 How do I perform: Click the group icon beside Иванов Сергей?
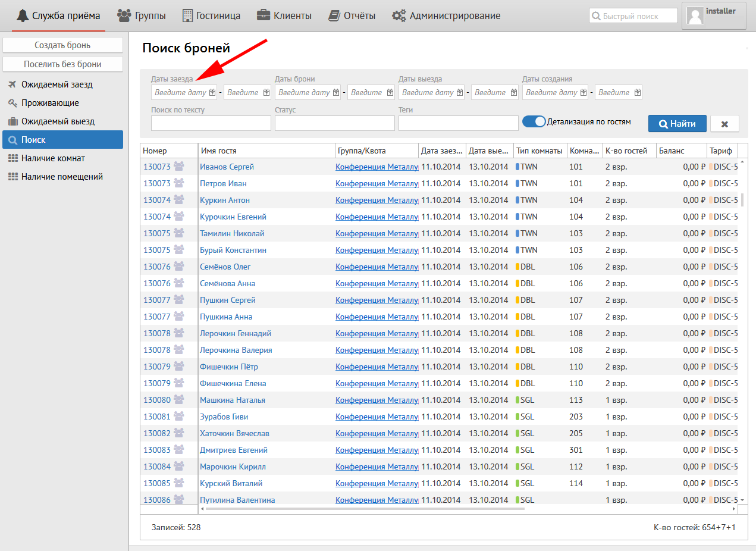click(x=178, y=167)
